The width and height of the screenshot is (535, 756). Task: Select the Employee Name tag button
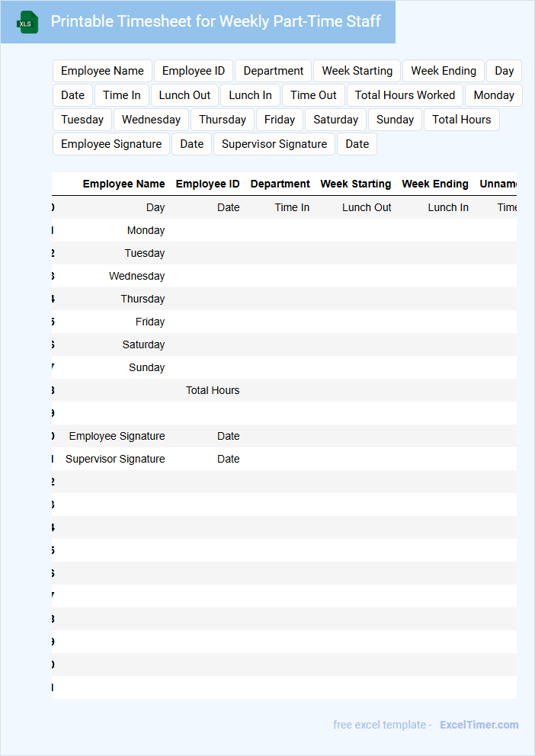click(102, 71)
